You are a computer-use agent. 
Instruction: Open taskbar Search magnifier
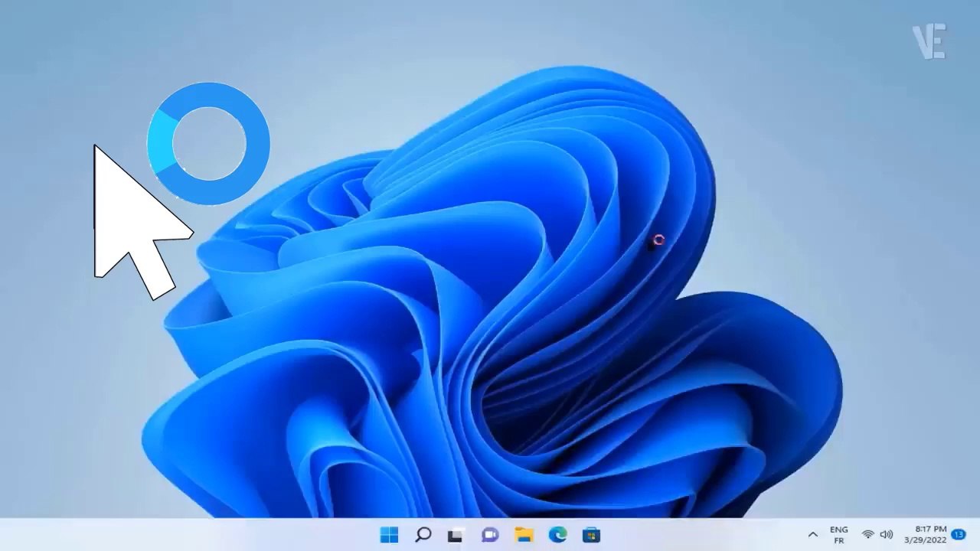click(x=423, y=534)
